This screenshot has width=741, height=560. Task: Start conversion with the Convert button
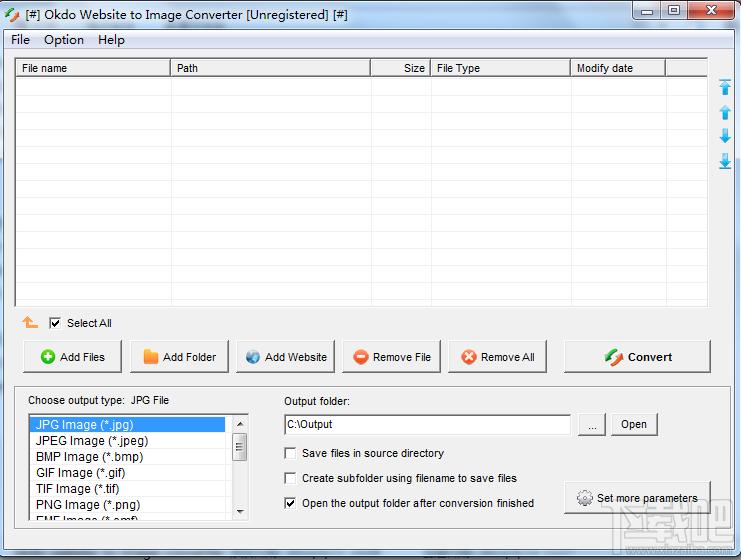(x=637, y=357)
